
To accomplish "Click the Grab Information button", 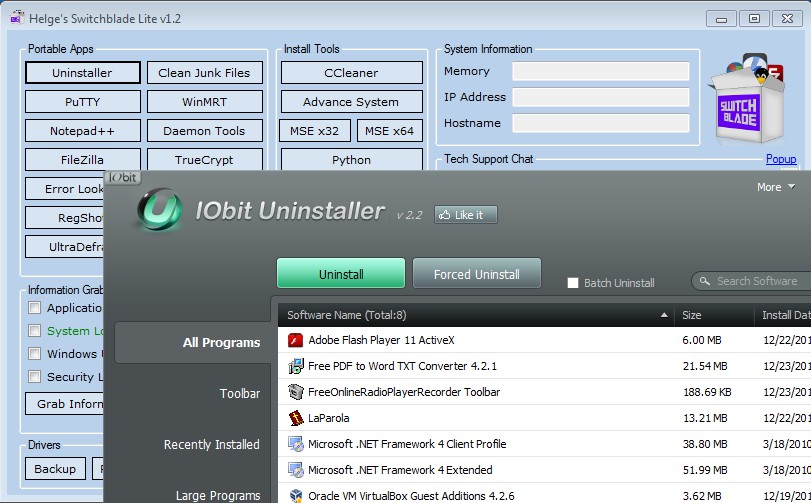I will click(65, 404).
